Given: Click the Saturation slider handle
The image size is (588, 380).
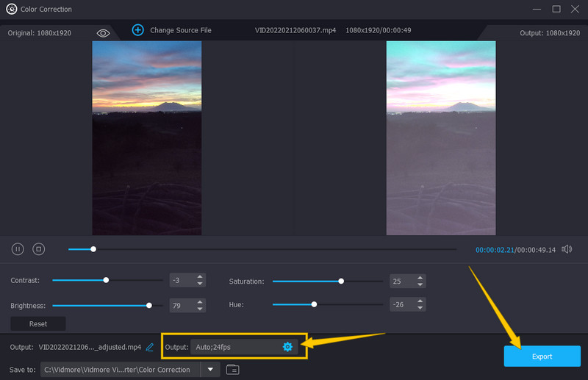Looking at the screenshot, I should [x=341, y=281].
